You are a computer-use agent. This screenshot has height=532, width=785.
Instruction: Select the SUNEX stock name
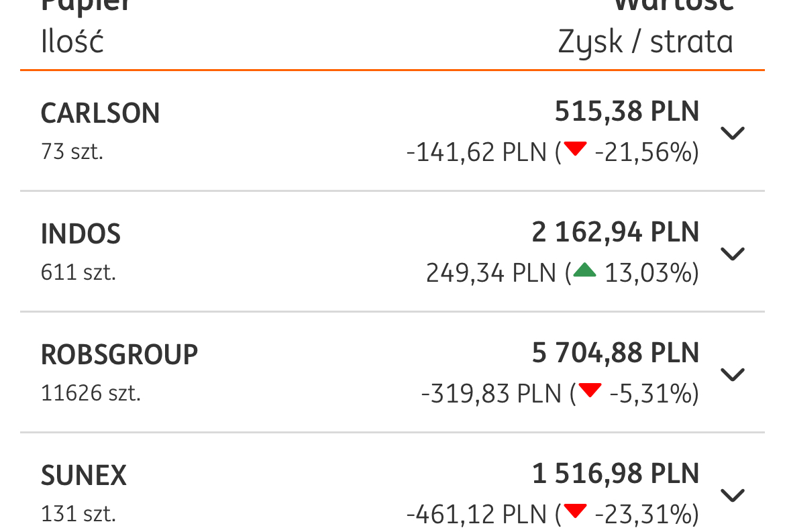coord(84,476)
